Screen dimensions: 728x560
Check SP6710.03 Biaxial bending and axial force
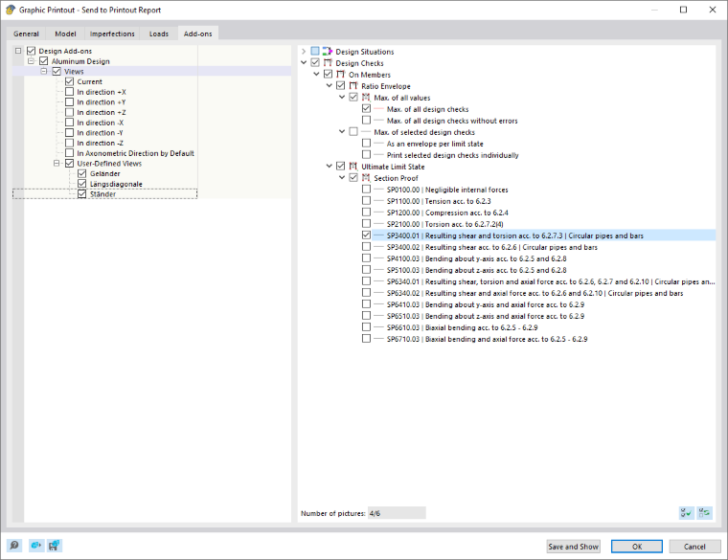pyautogui.click(x=366, y=339)
